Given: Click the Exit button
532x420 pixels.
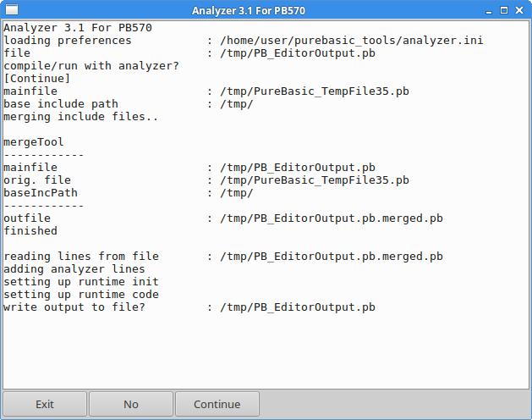Looking at the screenshot, I should coord(45,405).
